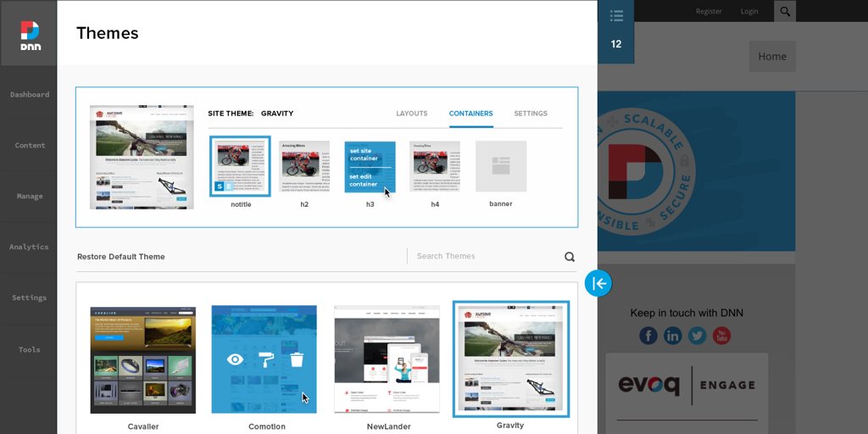Click the list icon above number 12
This screenshot has width=868, height=434.
[616, 15]
